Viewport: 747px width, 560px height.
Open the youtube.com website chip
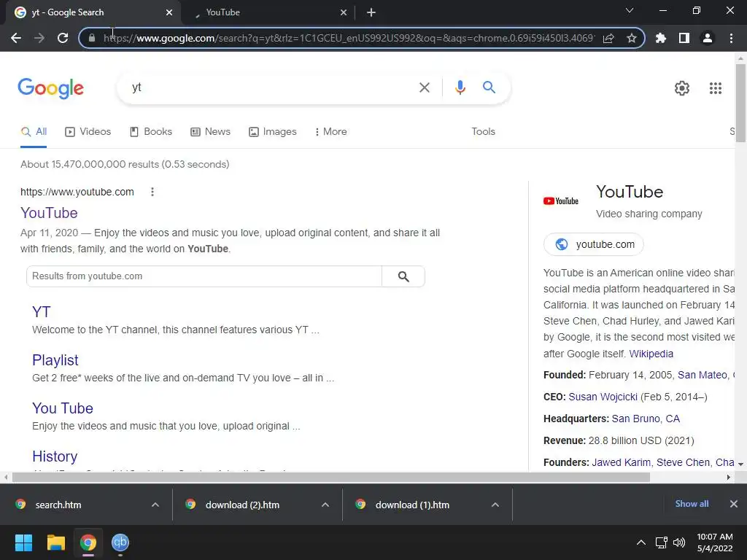pyautogui.click(x=594, y=244)
